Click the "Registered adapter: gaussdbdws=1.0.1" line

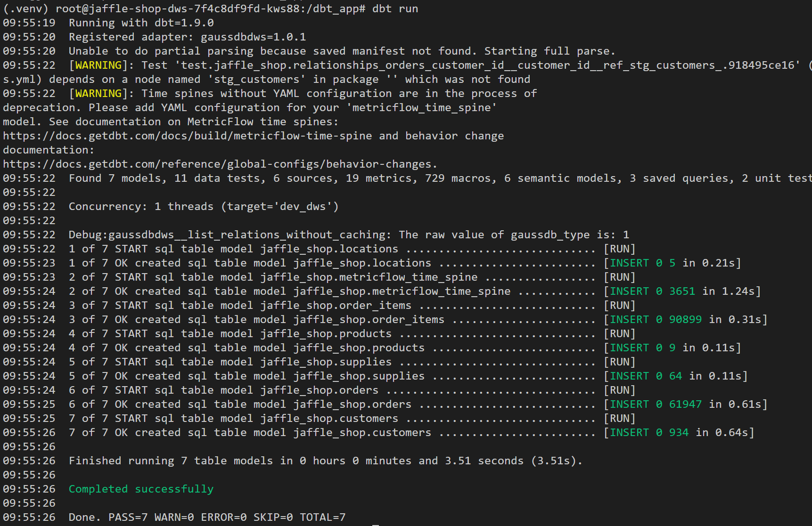click(187, 37)
